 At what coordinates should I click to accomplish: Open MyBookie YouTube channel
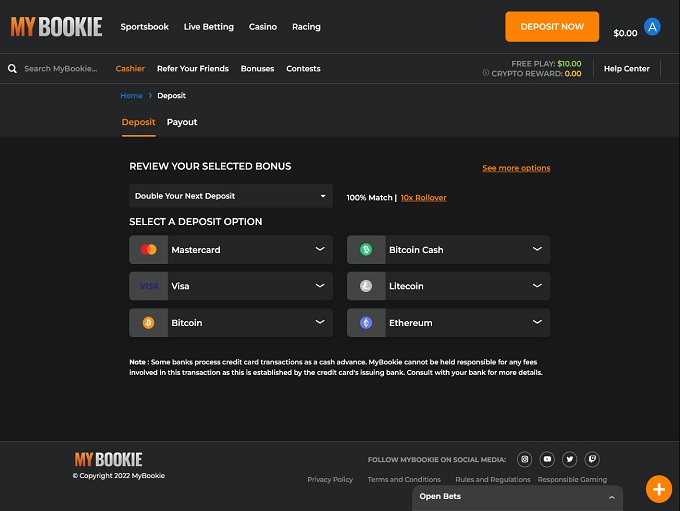pyautogui.click(x=547, y=459)
